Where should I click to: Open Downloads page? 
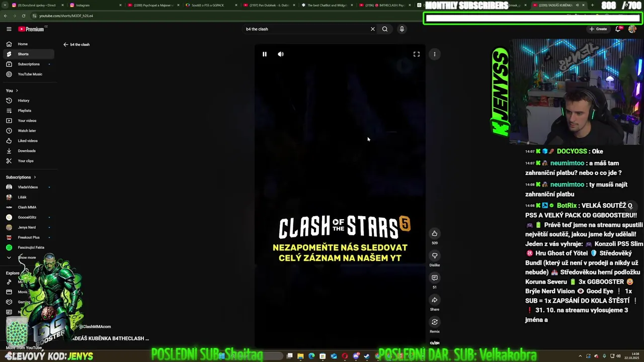[28, 151]
